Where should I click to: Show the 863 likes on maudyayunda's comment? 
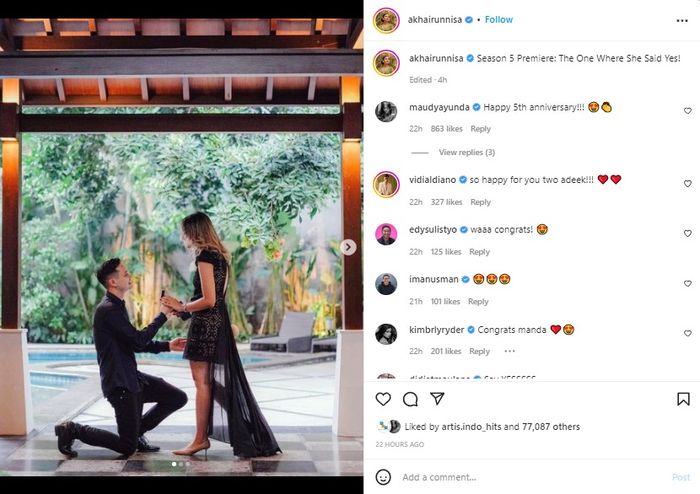[x=446, y=129]
